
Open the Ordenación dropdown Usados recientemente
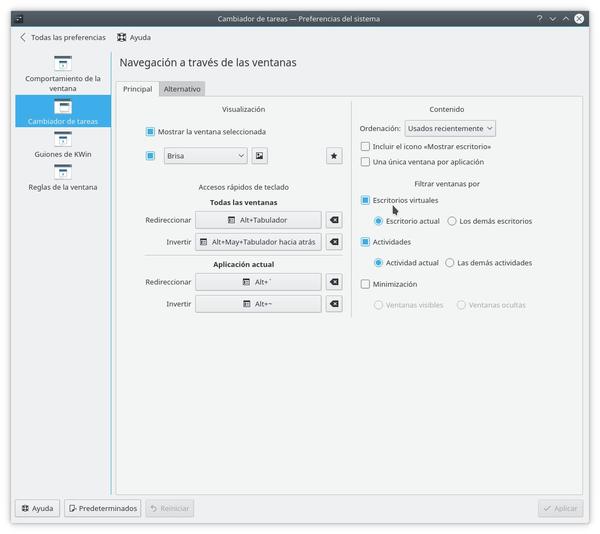pos(450,128)
